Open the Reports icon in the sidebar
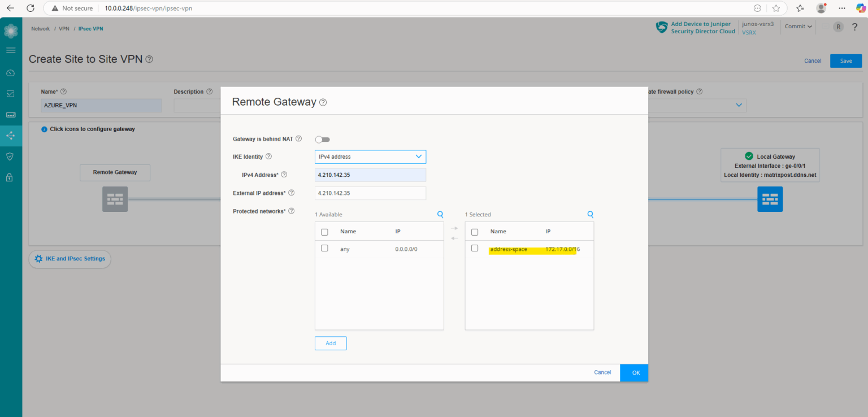Image resolution: width=868 pixels, height=417 pixels. (x=11, y=114)
